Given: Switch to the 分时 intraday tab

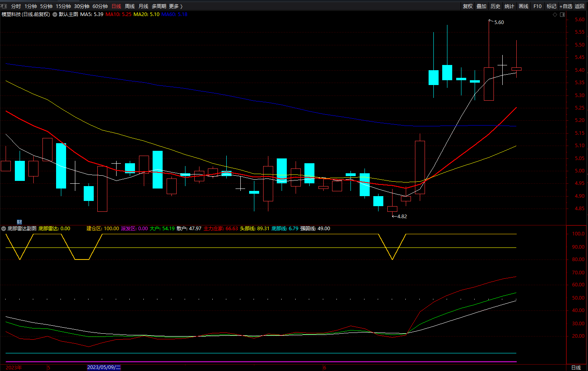Looking at the screenshot, I should click(x=16, y=6).
